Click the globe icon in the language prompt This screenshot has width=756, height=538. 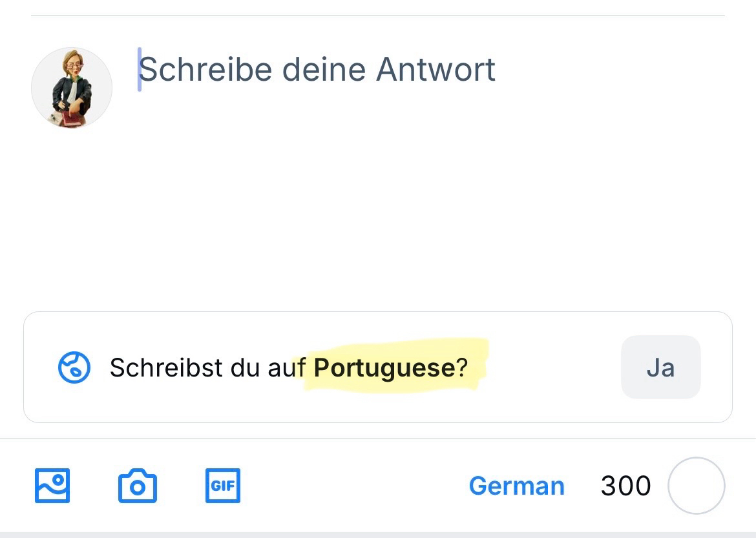point(74,367)
